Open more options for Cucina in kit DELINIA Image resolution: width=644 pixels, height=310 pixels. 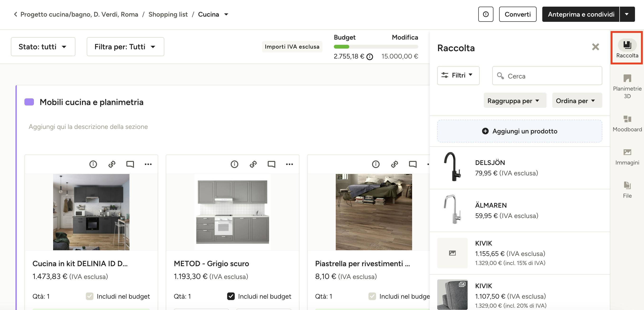[x=148, y=164]
